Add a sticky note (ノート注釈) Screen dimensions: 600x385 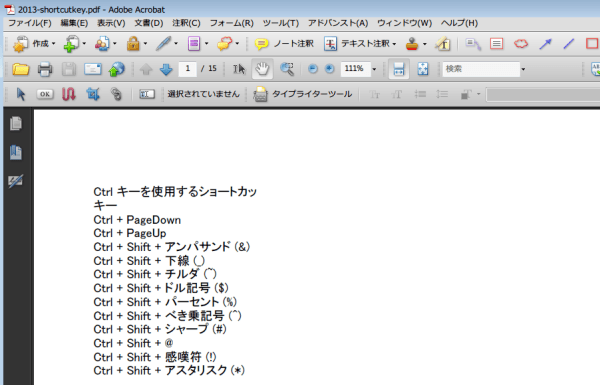click(x=284, y=44)
